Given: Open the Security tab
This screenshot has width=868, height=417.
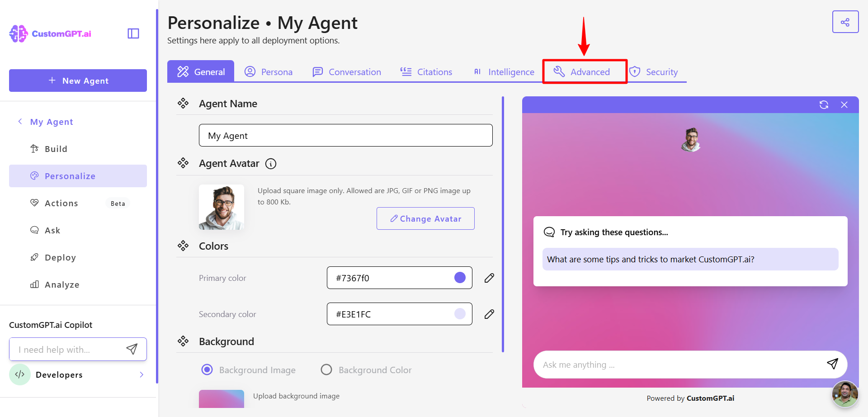Looking at the screenshot, I should point(654,71).
